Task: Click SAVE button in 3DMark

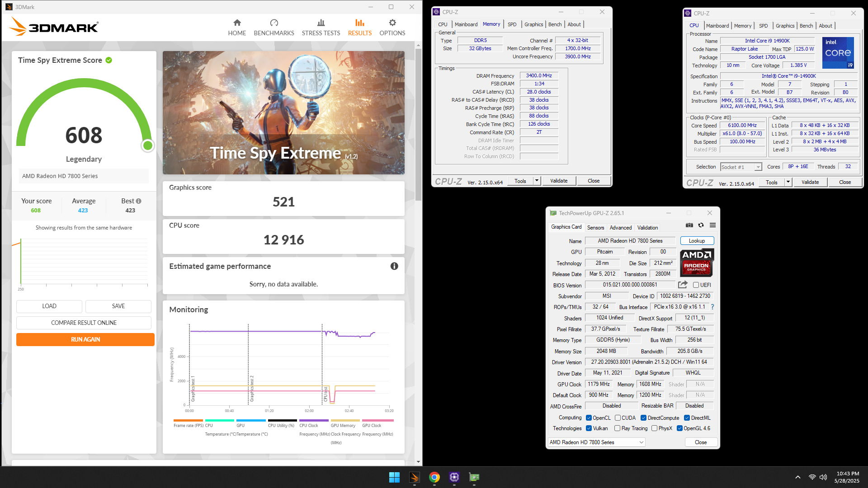Action: coord(118,306)
